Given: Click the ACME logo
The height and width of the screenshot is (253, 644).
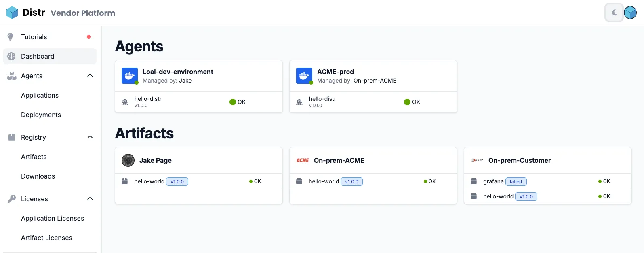Looking at the screenshot, I should click(x=303, y=160).
